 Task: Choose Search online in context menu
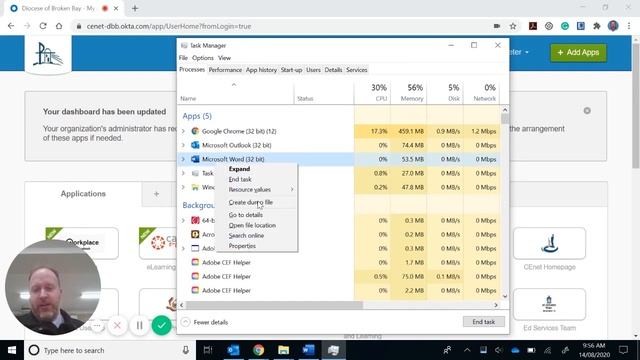[x=256, y=236]
